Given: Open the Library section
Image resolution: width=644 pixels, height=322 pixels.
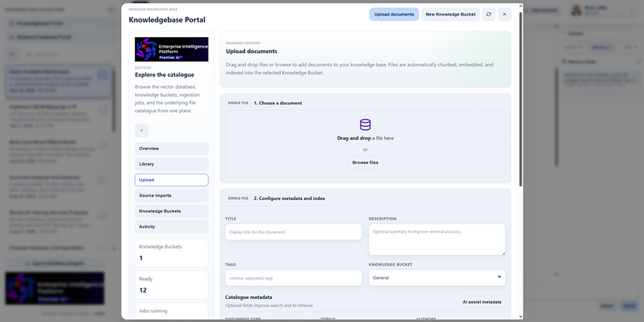Looking at the screenshot, I should 171,164.
